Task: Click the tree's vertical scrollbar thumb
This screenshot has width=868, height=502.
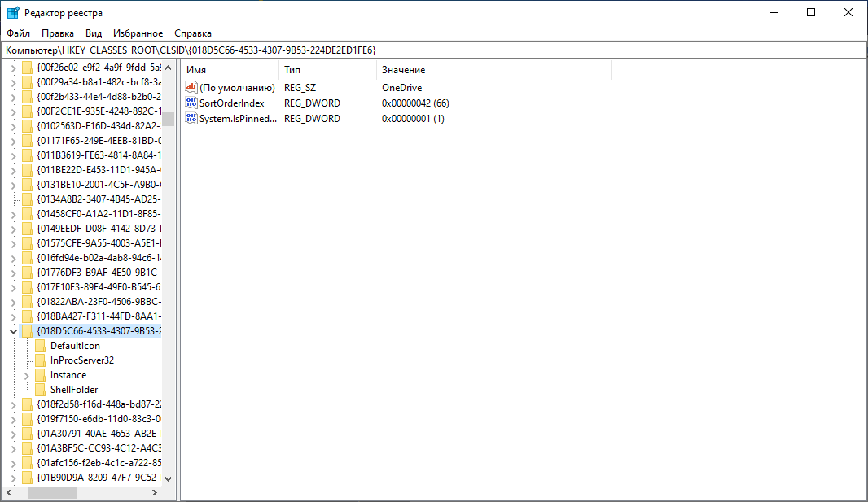Action: pos(168,120)
